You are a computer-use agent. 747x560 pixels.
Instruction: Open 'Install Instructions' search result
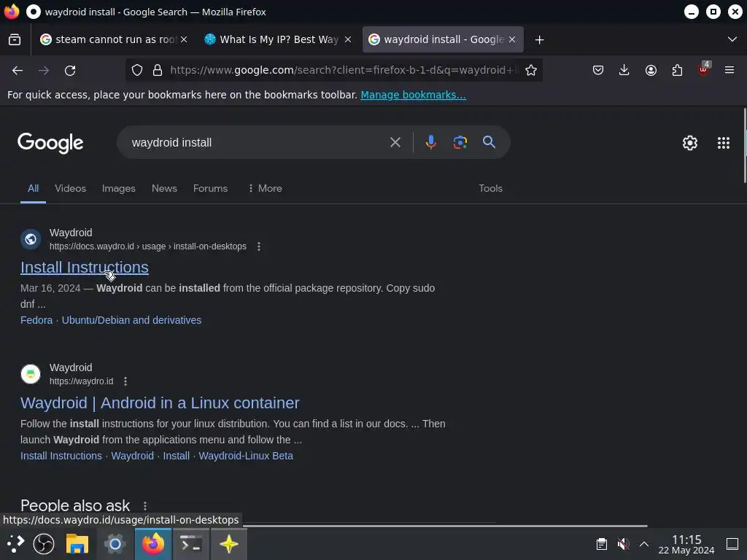[x=85, y=268]
